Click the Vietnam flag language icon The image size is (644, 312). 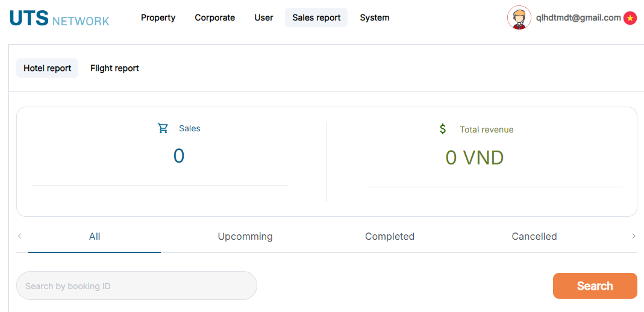click(630, 18)
